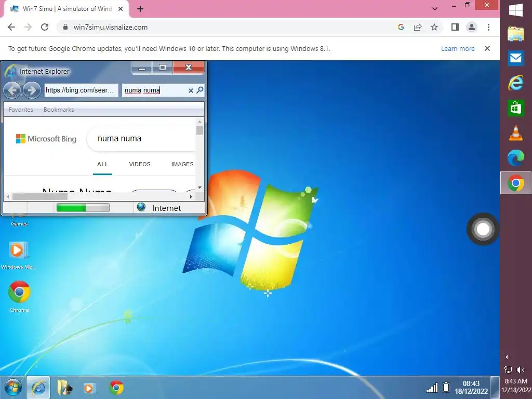Open a new Chrome tab
The height and width of the screenshot is (399, 532).
(140, 9)
